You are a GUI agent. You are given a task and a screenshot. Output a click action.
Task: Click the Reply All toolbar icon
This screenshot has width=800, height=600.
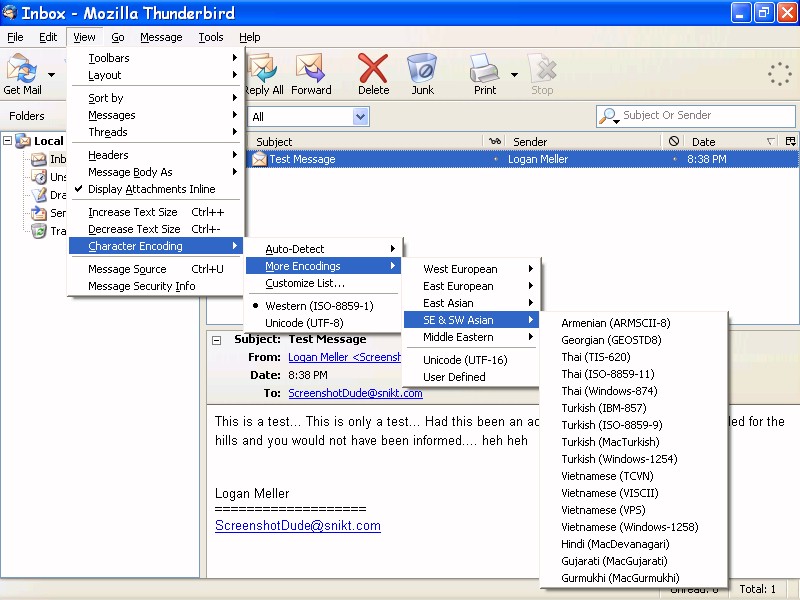point(263,68)
